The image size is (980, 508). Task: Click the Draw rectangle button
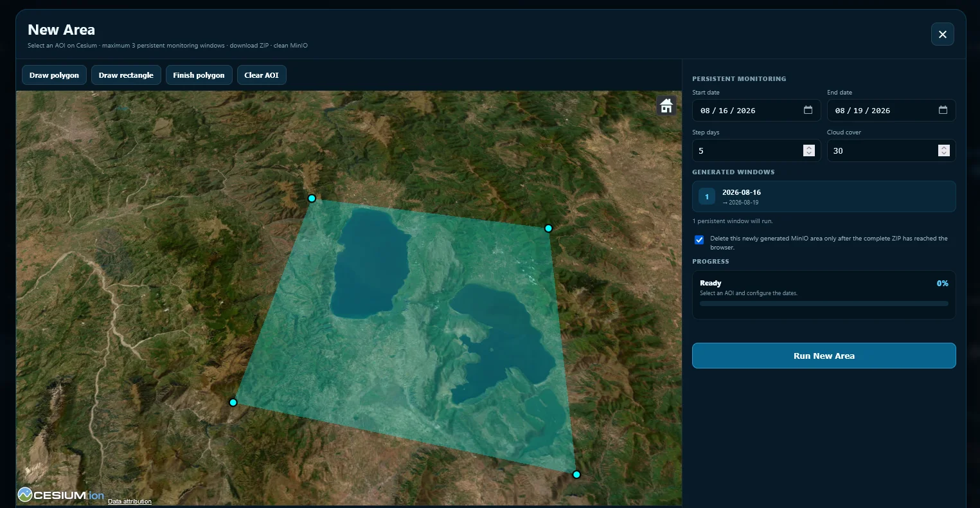(x=126, y=75)
